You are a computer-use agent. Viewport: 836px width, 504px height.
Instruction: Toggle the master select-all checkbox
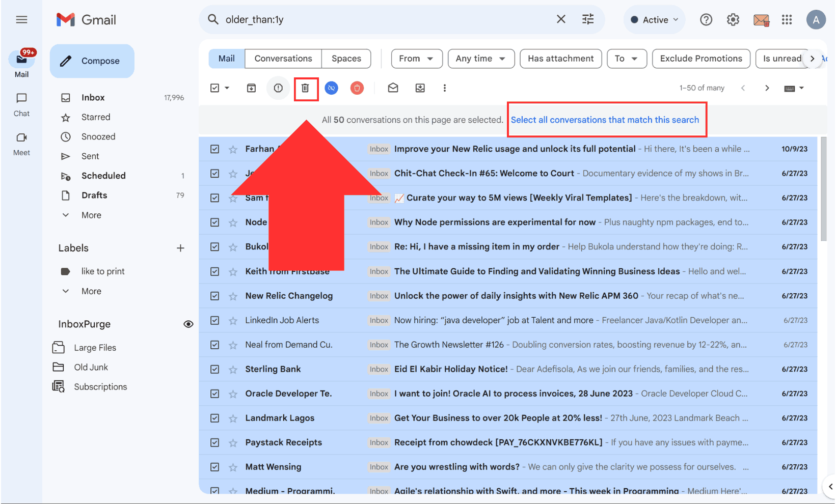coord(214,88)
